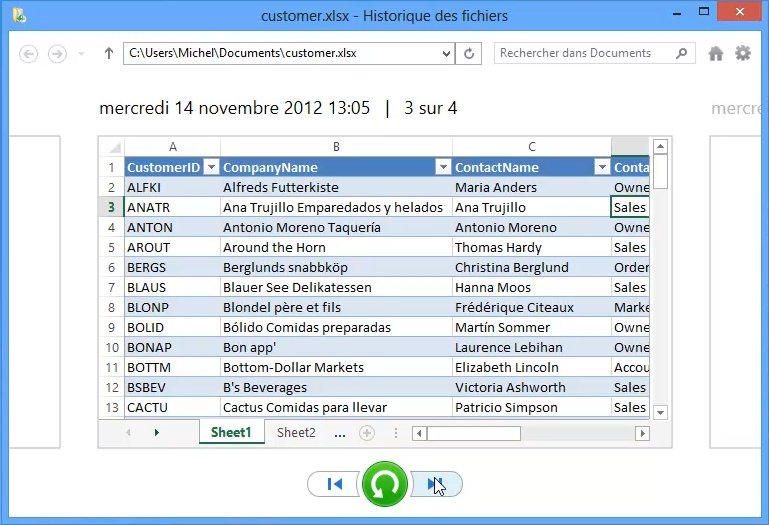Click the add new sheet button

367,433
